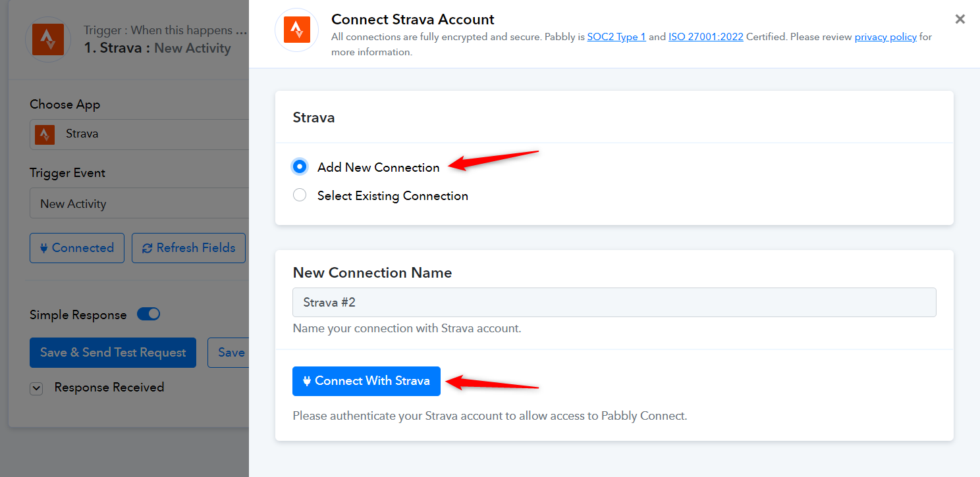Click the trigger title '1. Strava : New Activity'
The height and width of the screenshot is (477, 980).
[157, 48]
